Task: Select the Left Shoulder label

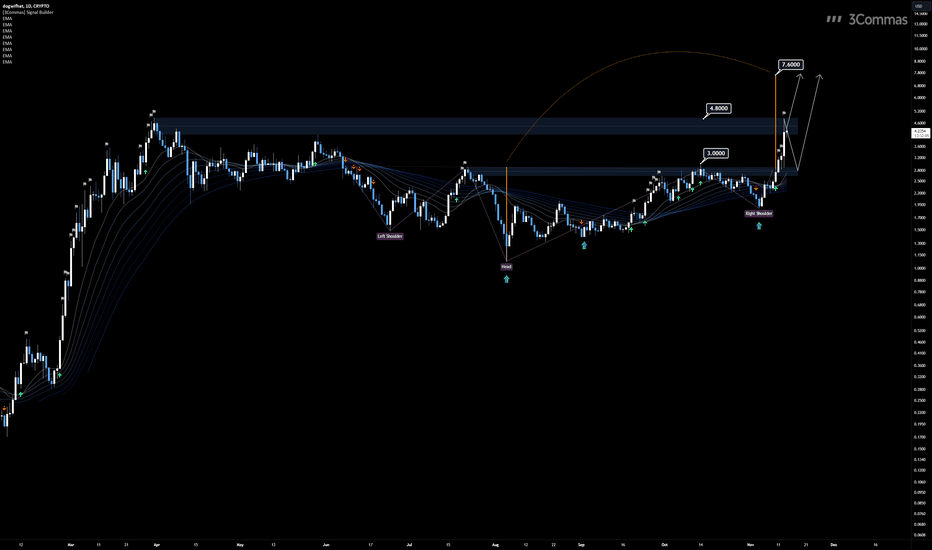Action: (390, 236)
